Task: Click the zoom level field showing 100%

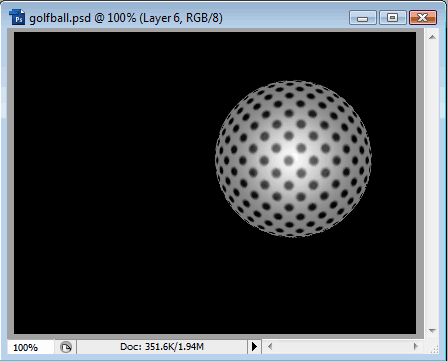Action: (x=30, y=347)
